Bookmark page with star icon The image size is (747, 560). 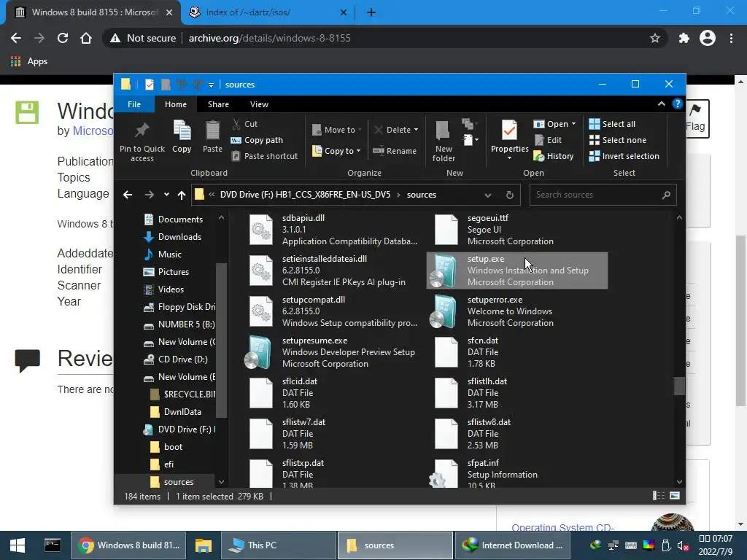655,38
